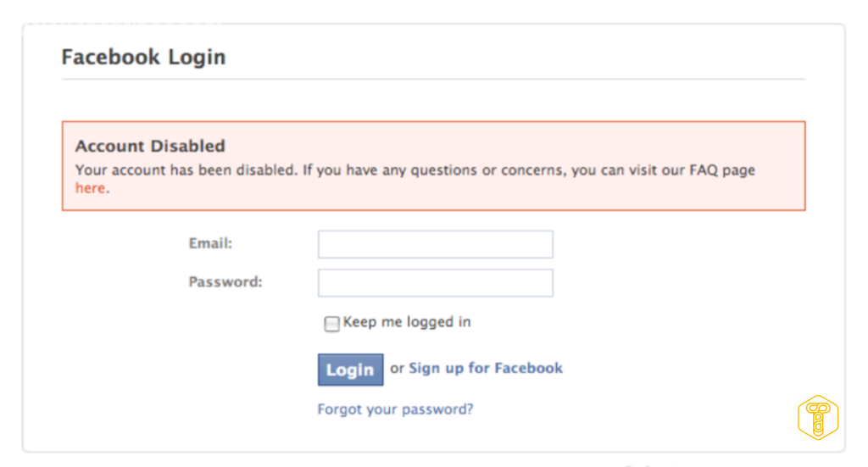
Task: Click the Keep me logged in label
Action: pos(406,322)
